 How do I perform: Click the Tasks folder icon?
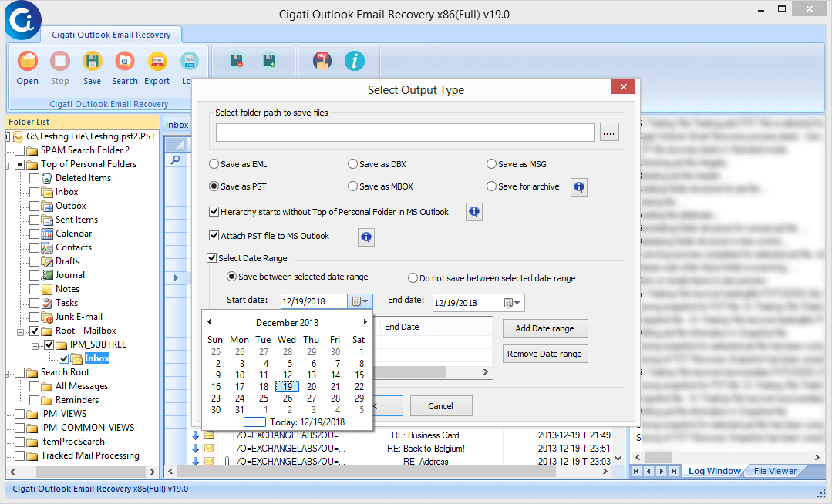(x=47, y=303)
